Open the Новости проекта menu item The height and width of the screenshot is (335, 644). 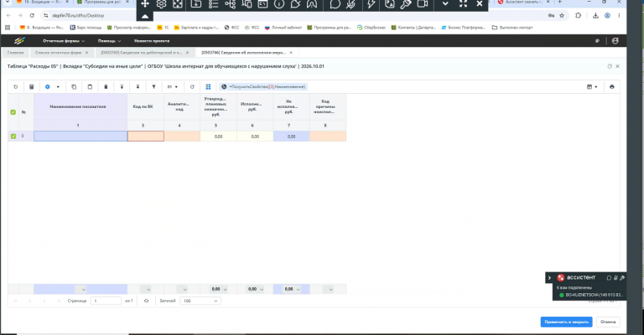tap(152, 41)
